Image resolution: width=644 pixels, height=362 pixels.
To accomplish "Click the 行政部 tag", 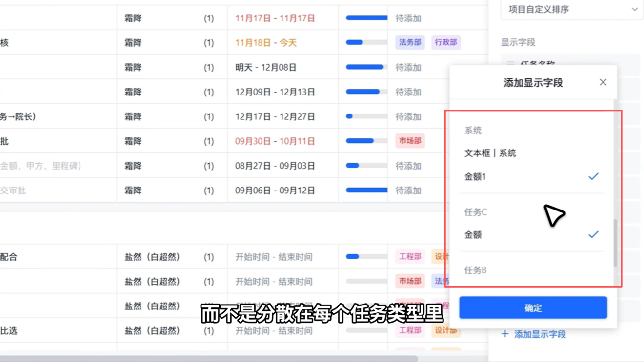I will pos(445,42).
